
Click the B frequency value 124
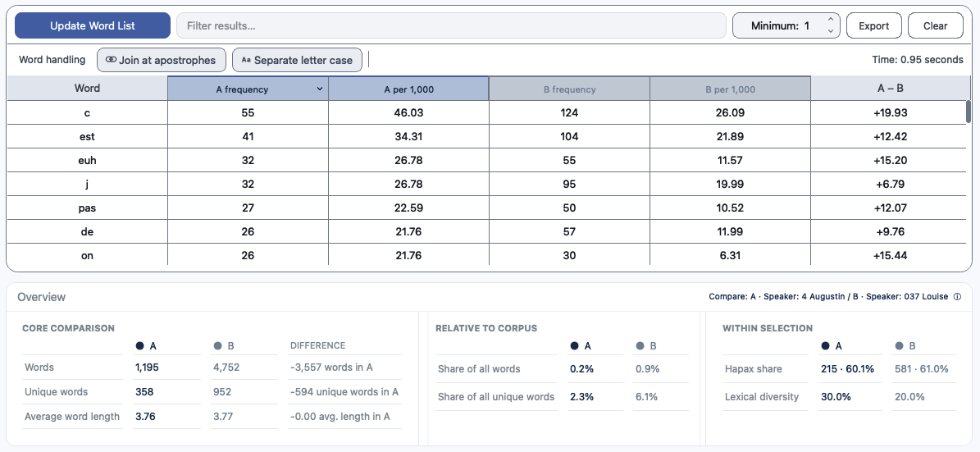[x=569, y=112]
